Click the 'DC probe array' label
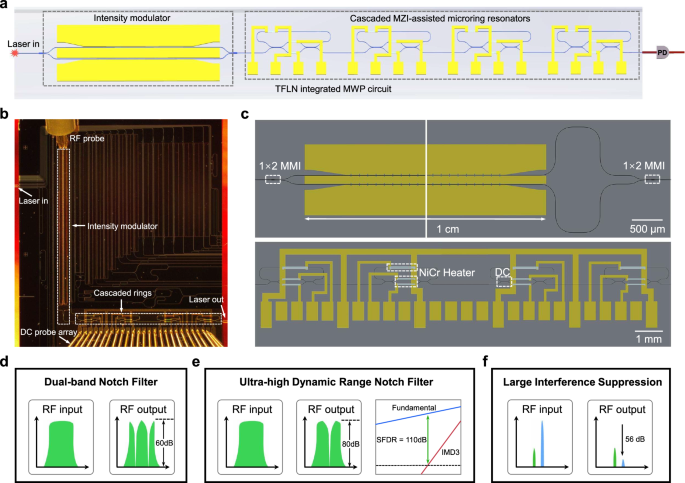 point(48,332)
